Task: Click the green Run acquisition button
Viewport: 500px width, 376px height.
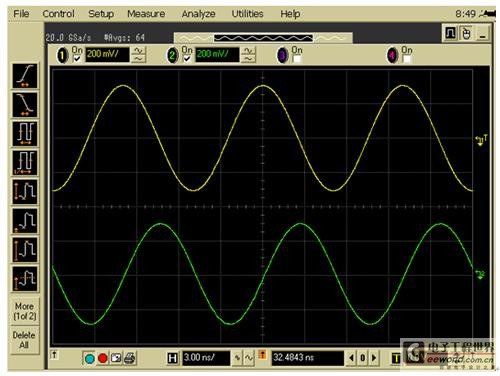Action: pos(89,359)
